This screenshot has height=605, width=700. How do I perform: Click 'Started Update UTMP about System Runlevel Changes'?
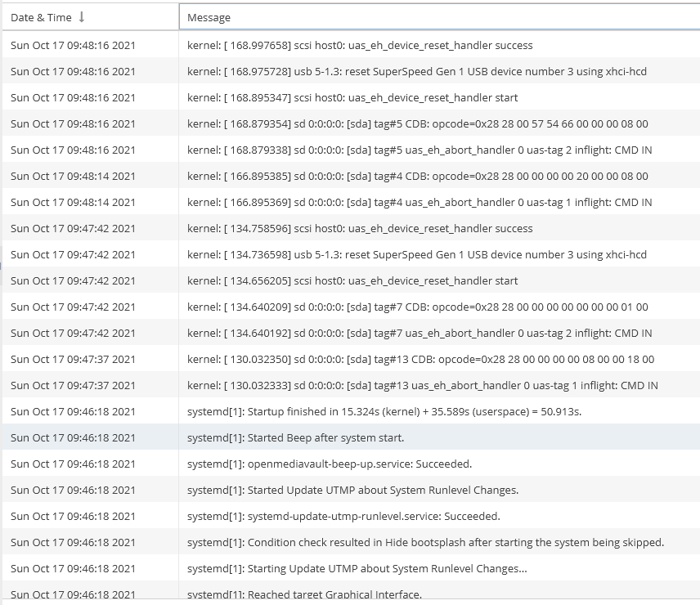[x=352, y=491]
